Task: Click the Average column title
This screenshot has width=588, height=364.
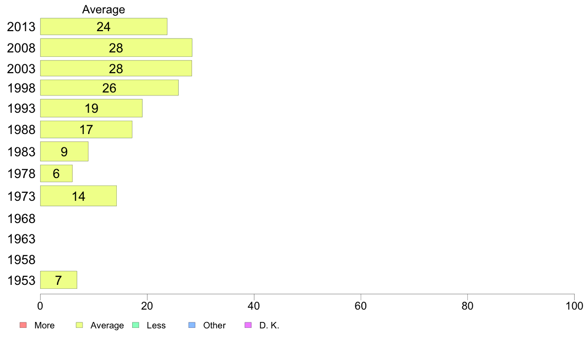Action: coord(103,9)
